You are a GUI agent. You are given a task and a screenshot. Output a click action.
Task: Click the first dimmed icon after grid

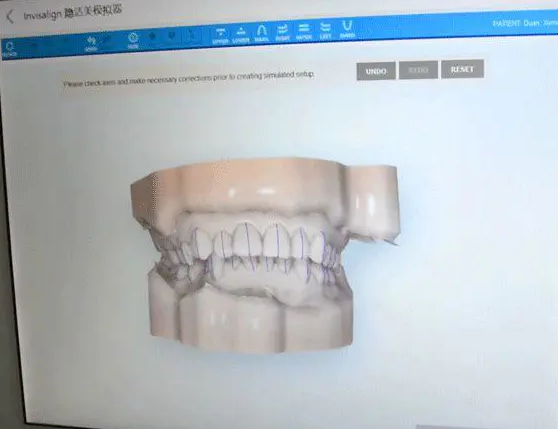tap(153, 36)
